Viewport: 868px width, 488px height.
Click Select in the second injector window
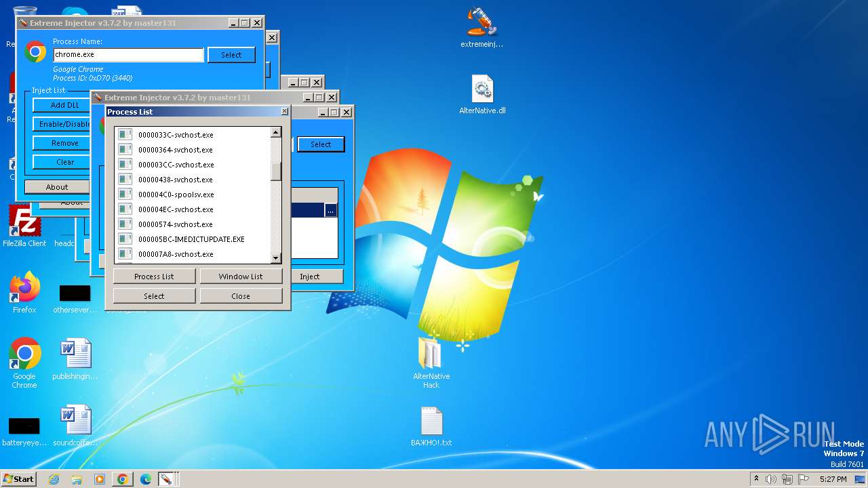point(321,144)
